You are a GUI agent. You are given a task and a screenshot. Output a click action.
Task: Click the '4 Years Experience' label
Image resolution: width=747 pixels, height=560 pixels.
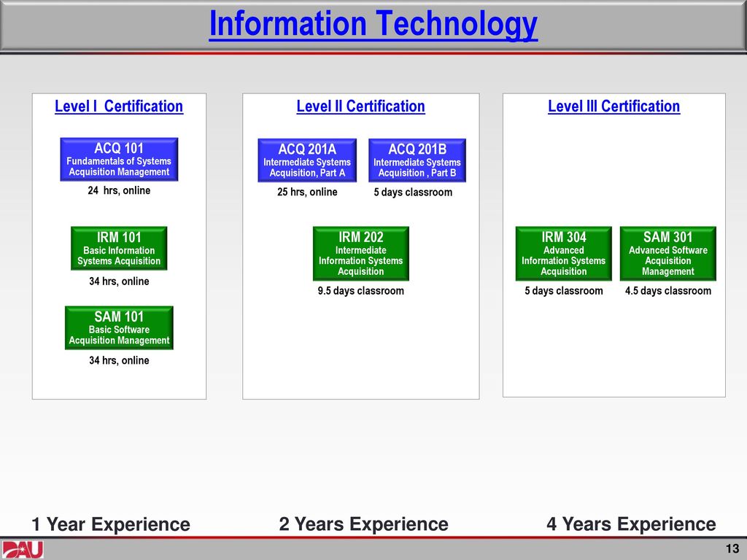(631, 524)
